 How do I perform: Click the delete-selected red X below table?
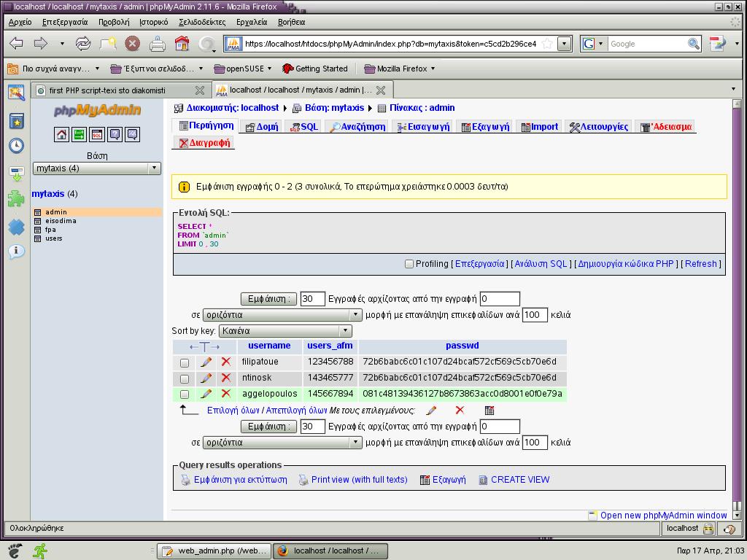point(460,410)
